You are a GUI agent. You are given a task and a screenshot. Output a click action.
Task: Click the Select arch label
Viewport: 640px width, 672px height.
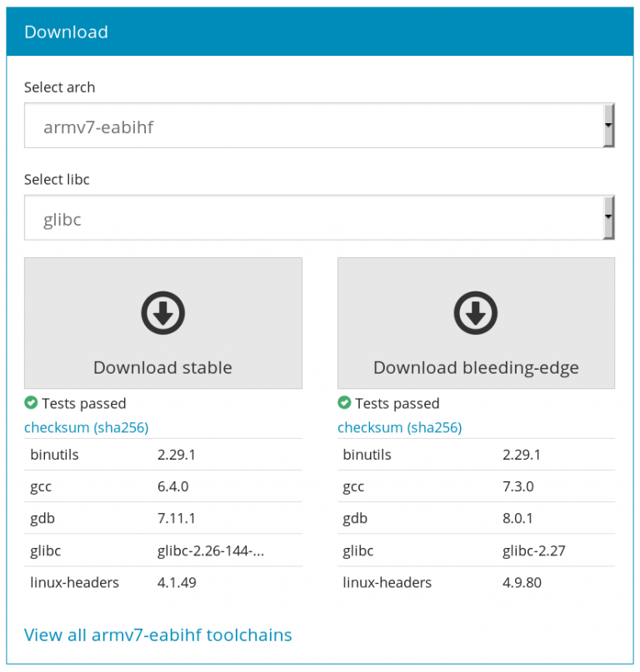(x=60, y=87)
